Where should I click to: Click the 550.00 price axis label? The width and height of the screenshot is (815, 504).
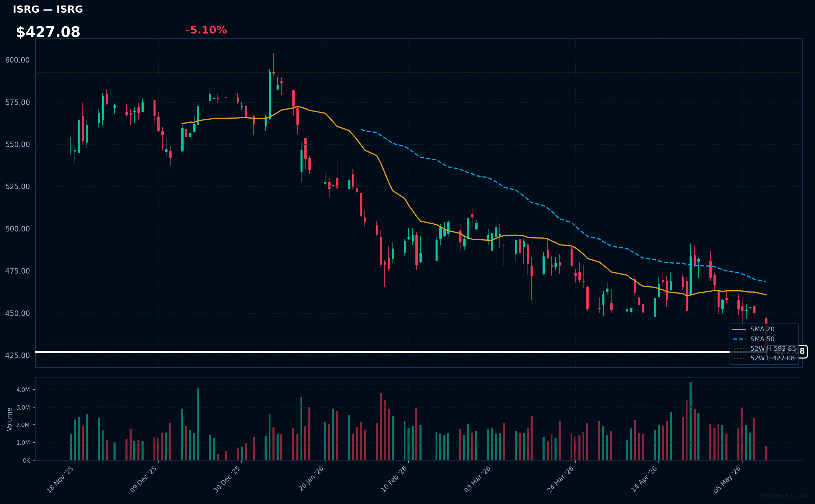[17, 144]
